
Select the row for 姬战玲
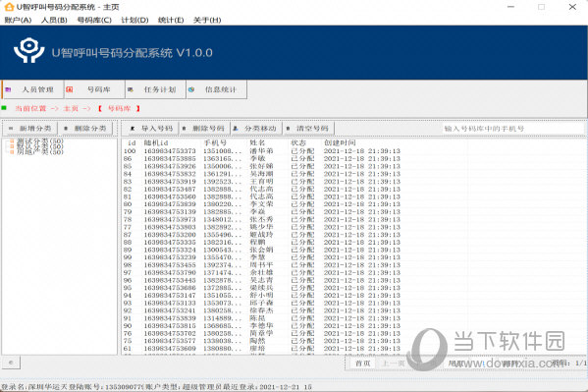tap(262, 235)
